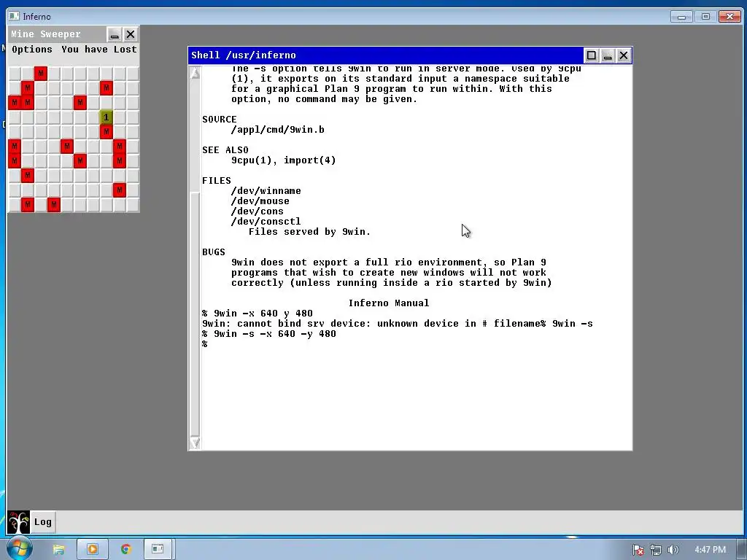This screenshot has height=560, width=747.
Task: Click the 4:47 PM taskbar clock
Action: pos(710,550)
